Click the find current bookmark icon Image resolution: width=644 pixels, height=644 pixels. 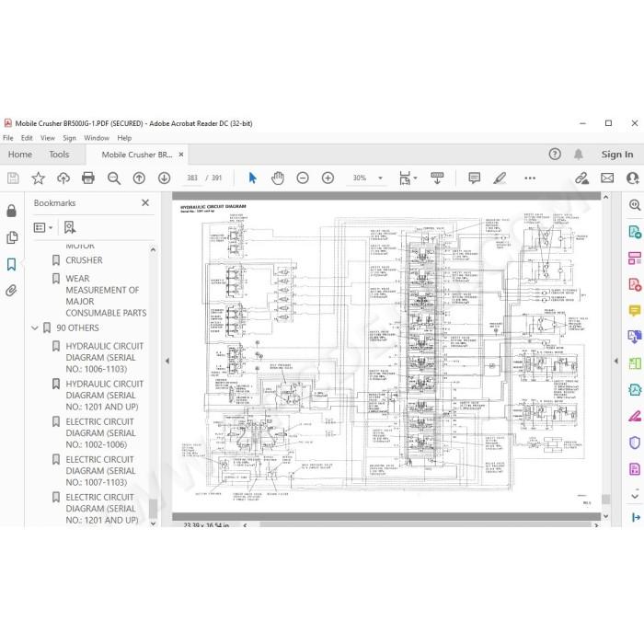click(69, 227)
